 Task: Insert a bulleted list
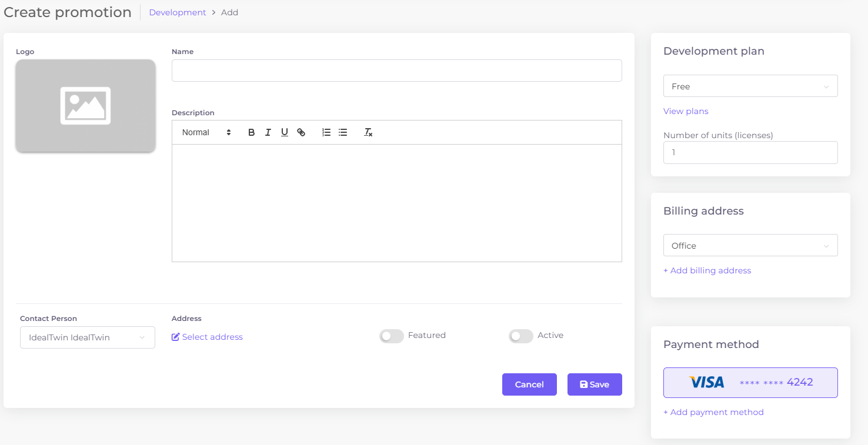tap(343, 132)
